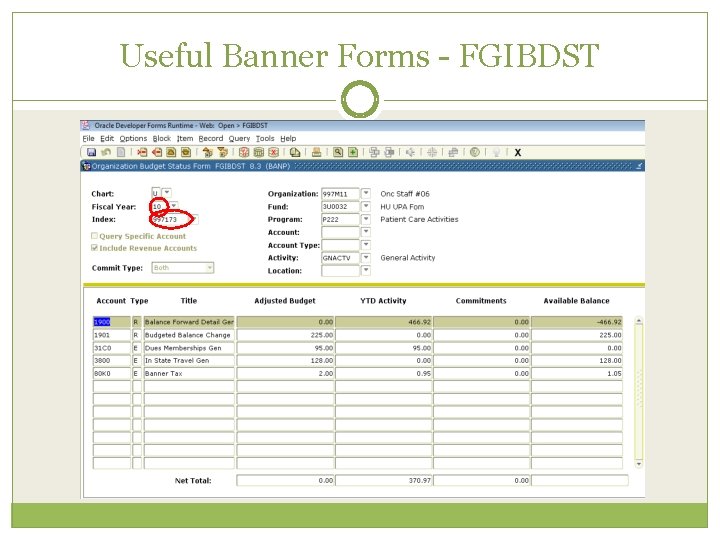Click the Index field containing 997173
This screenshot has height=540, width=720.
point(171,219)
